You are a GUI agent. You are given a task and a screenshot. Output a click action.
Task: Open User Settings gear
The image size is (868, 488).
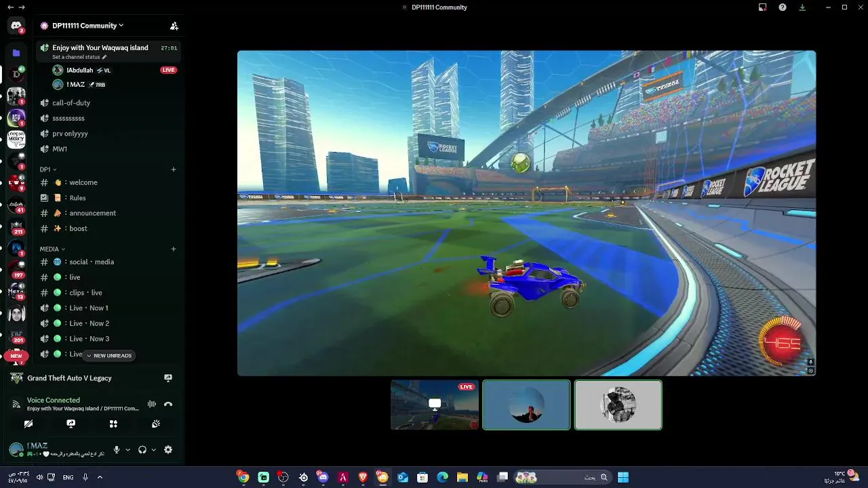168,449
